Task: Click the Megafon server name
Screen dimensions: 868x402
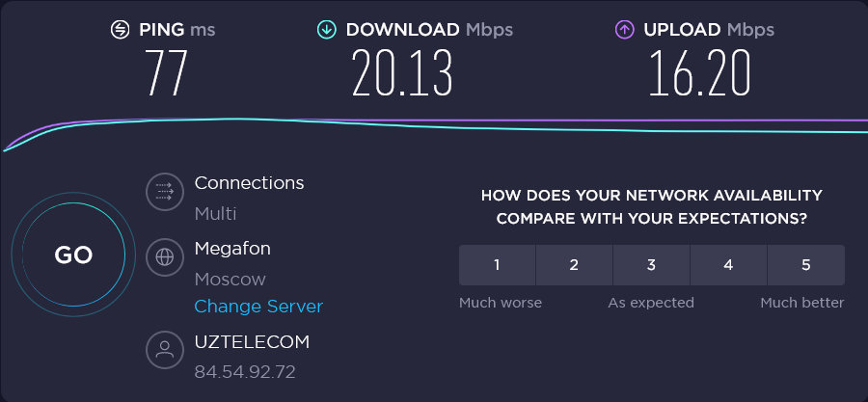Action: click(232, 249)
